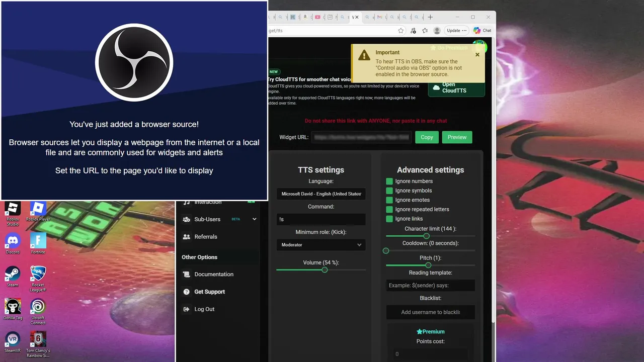Click the Sub-Users sidebar icon

tap(187, 219)
